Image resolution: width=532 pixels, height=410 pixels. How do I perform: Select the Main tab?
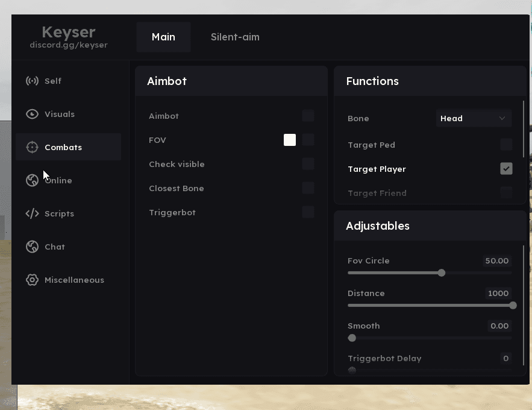click(x=163, y=37)
